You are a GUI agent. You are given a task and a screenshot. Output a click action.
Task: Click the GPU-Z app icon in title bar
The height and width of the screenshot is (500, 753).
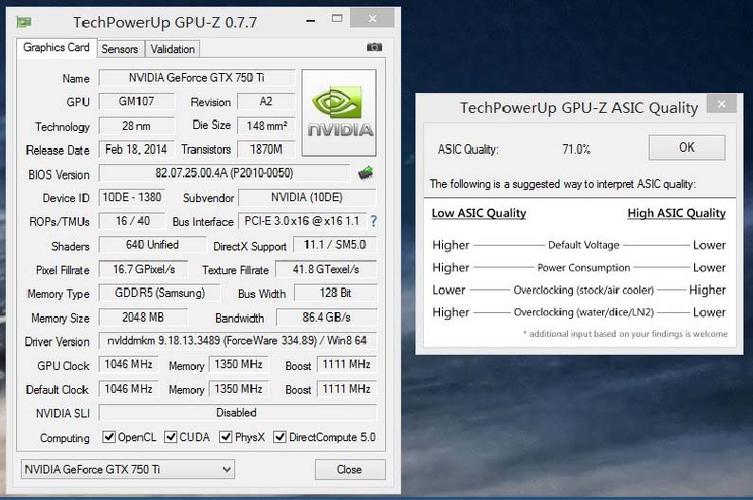[x=24, y=22]
